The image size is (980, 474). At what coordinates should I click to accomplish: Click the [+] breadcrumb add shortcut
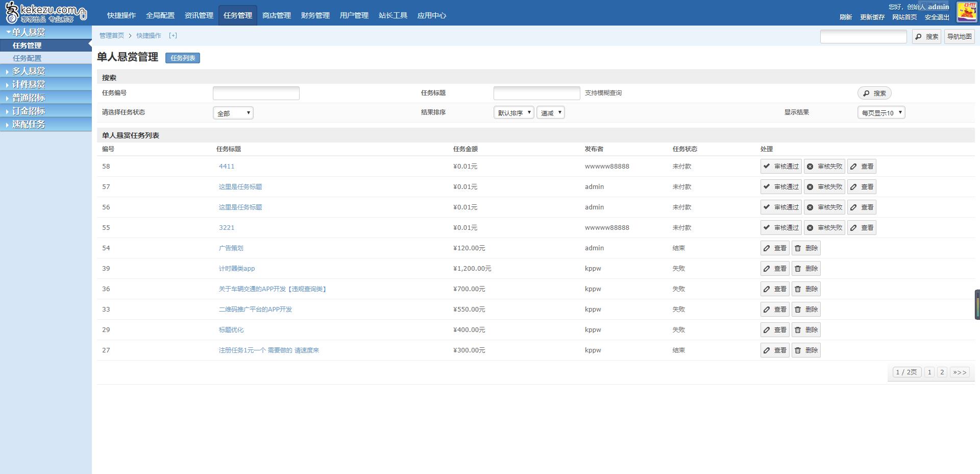click(x=173, y=35)
